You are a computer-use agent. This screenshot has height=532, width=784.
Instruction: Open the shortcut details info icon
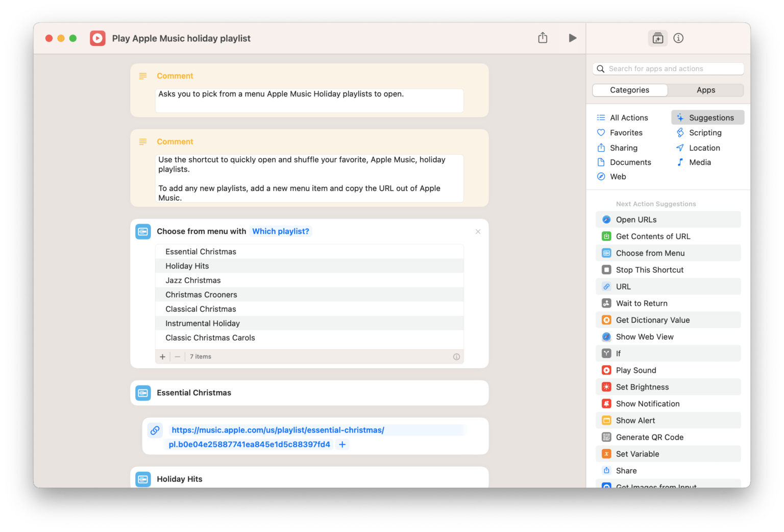click(x=678, y=38)
